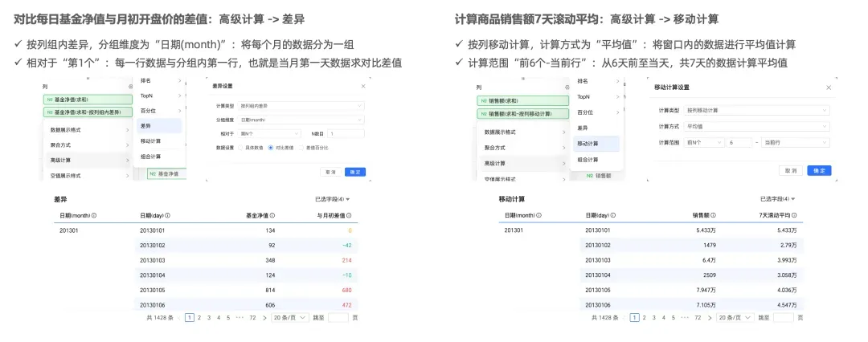The image size is (868, 342).
Task: Choose 差异 in left advanced calculation submenu
Action: tap(159, 125)
